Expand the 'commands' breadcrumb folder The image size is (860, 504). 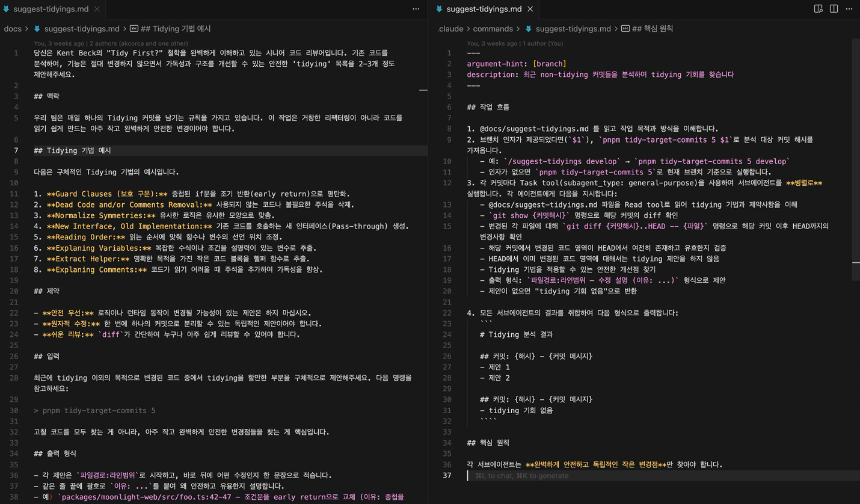tap(493, 29)
